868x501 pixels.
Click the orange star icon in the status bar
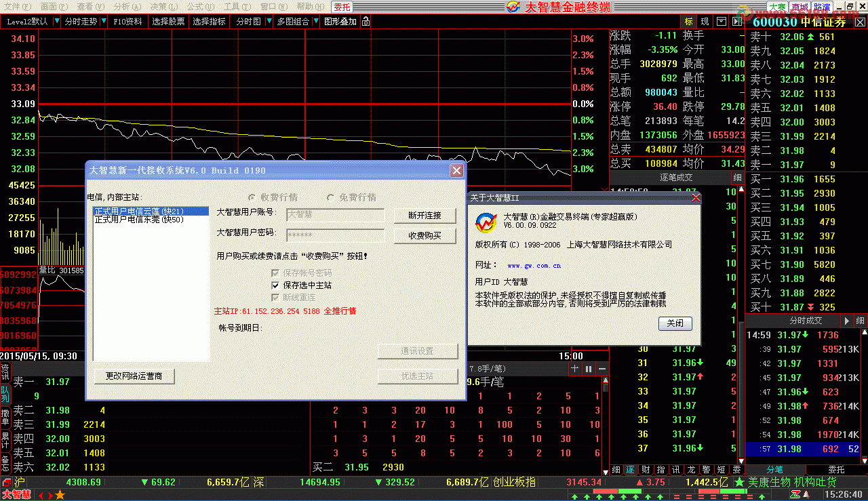(60, 495)
